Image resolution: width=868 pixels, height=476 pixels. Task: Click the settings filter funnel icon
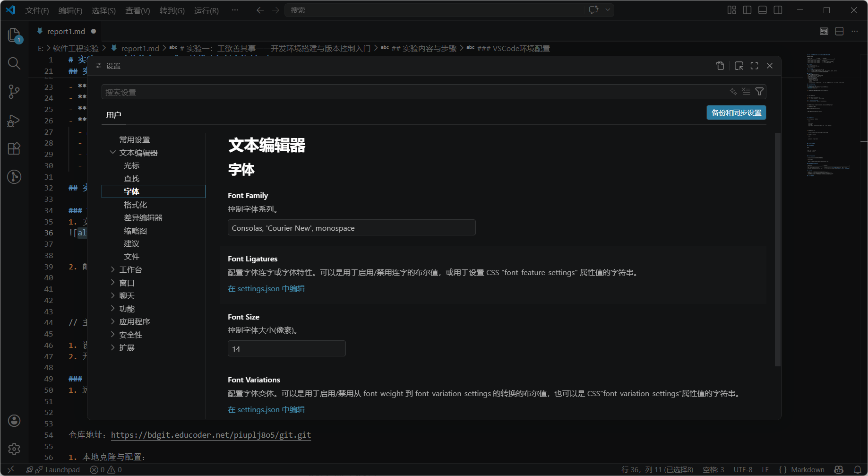click(759, 92)
